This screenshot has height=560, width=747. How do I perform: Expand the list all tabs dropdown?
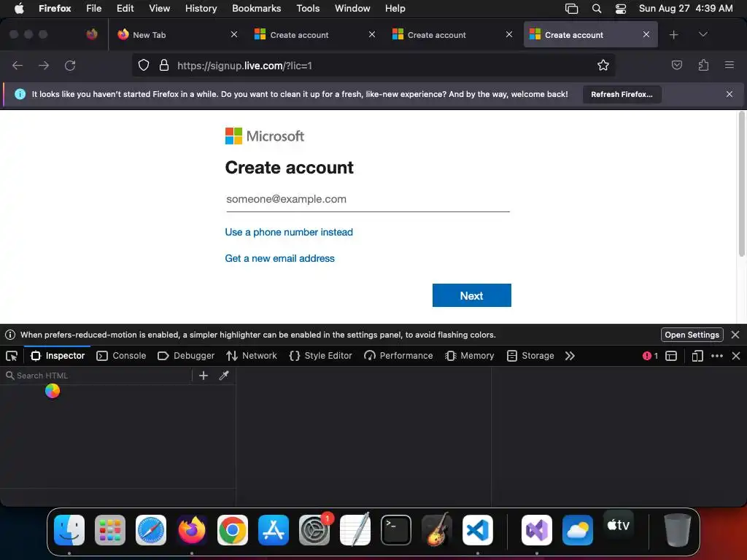[703, 34]
